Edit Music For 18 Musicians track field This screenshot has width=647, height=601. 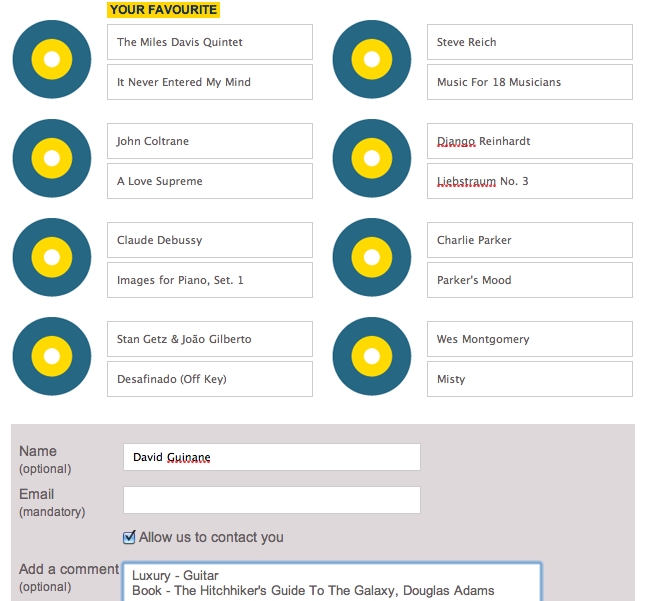[530, 82]
